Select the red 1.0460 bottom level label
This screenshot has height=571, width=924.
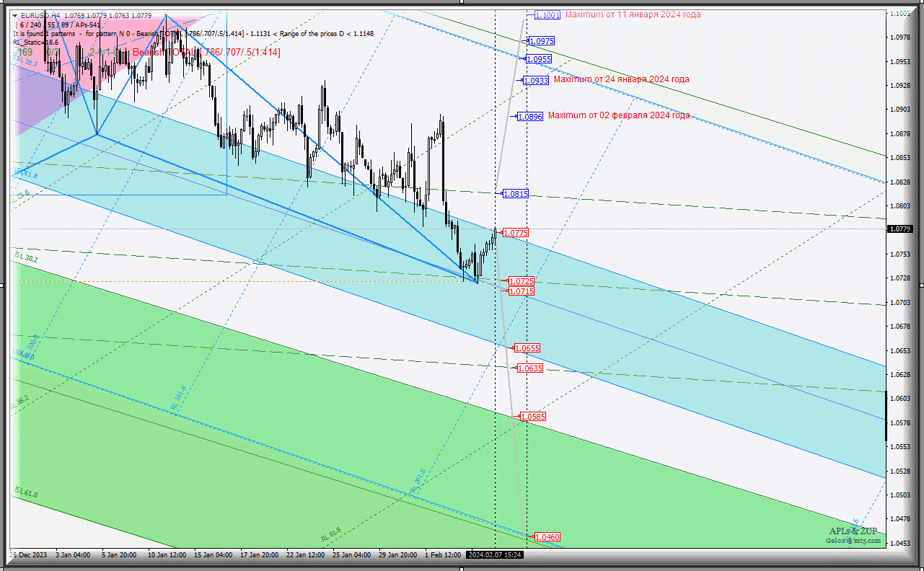click(547, 537)
